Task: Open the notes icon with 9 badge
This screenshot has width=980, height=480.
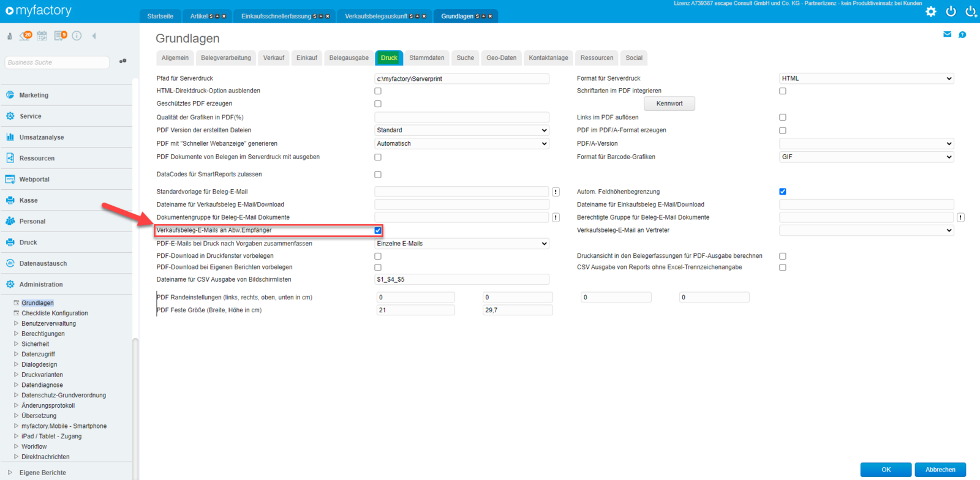Action: point(60,36)
